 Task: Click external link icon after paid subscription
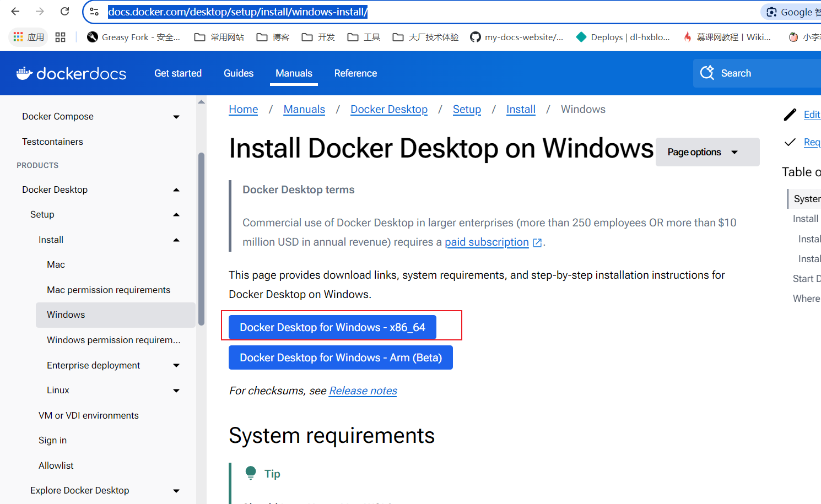pyautogui.click(x=537, y=242)
